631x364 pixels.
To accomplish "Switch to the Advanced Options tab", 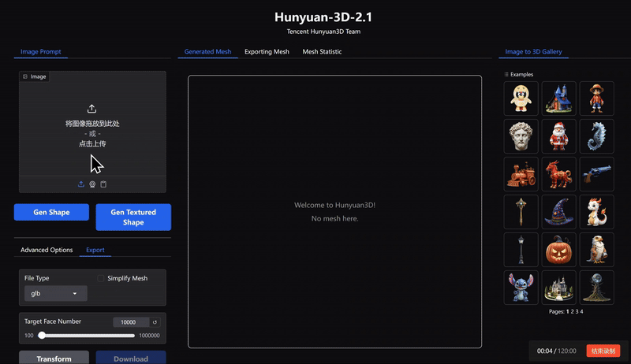I will (47, 251).
